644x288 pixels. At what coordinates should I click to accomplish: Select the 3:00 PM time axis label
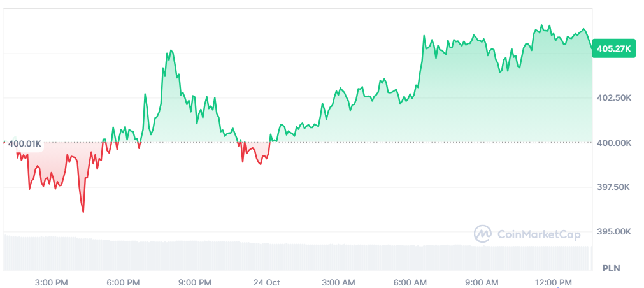52,282
